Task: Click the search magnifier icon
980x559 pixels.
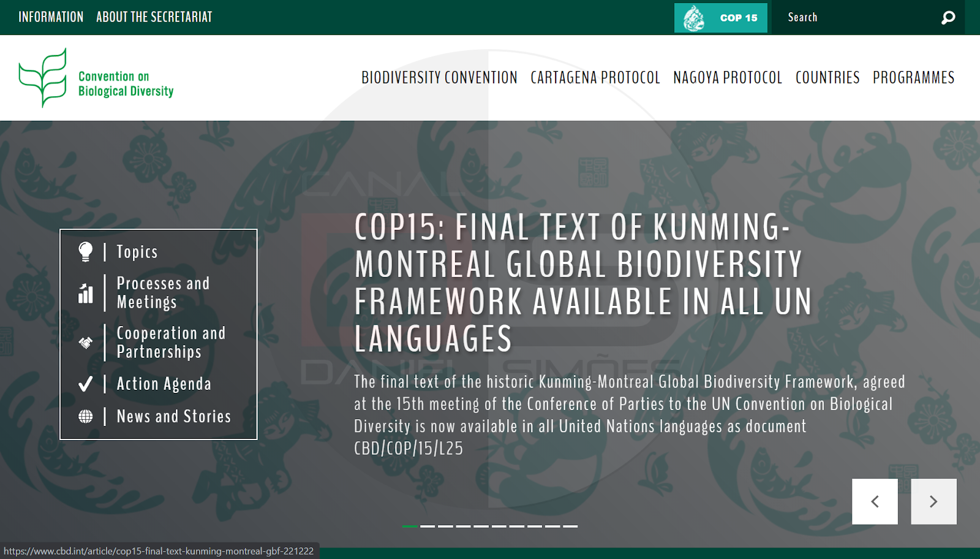Action: 948,18
